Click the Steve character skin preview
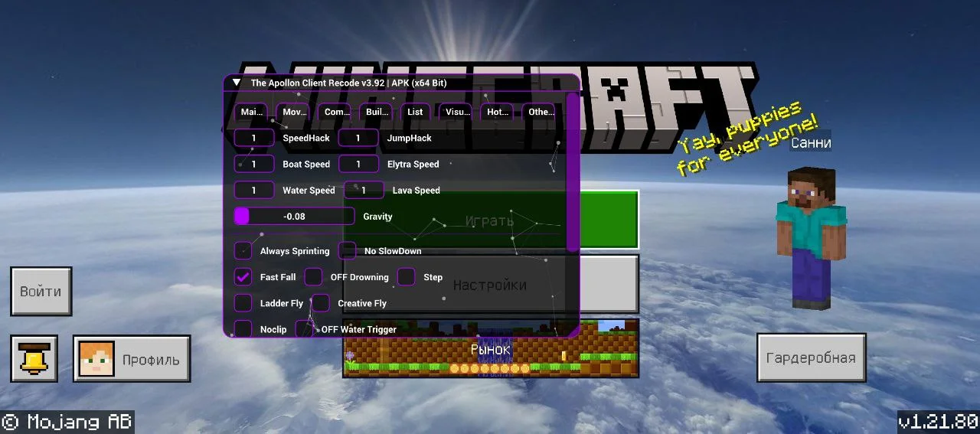 [811, 237]
